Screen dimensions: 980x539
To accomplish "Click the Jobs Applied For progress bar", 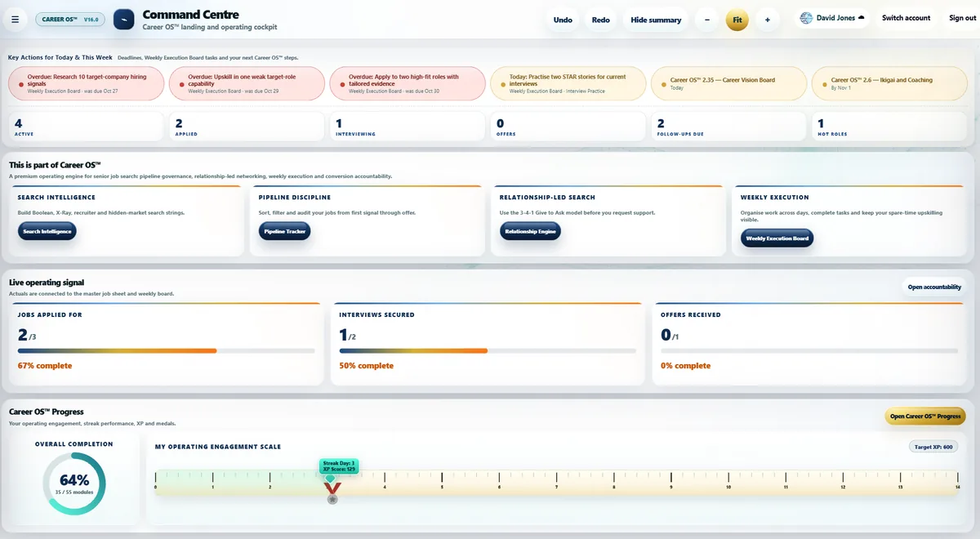I will (167, 351).
